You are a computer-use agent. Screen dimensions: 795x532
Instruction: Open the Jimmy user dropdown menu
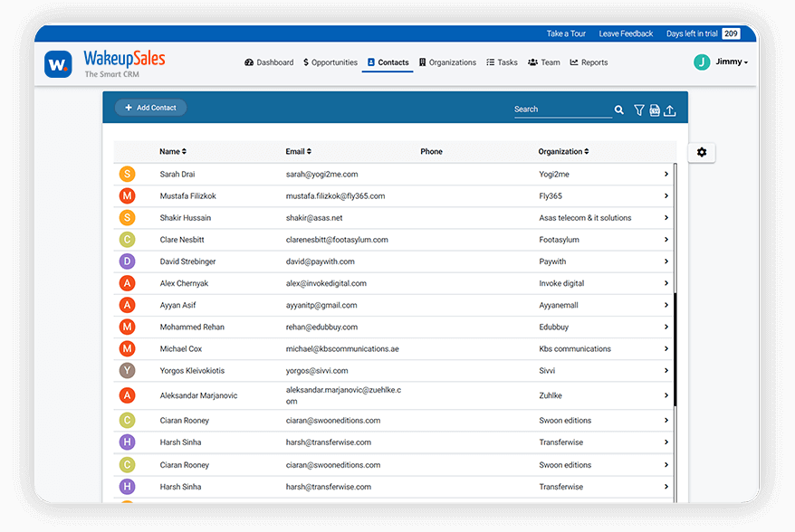732,62
